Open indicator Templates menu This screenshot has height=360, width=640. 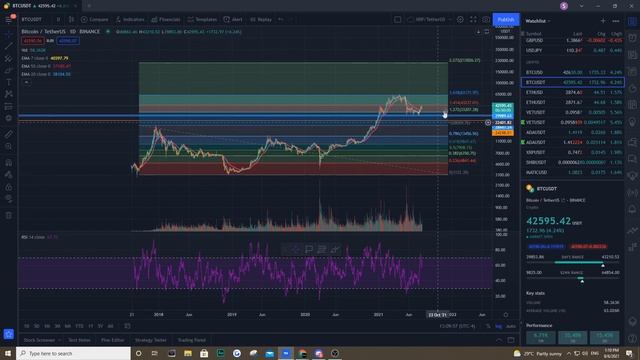pos(202,20)
